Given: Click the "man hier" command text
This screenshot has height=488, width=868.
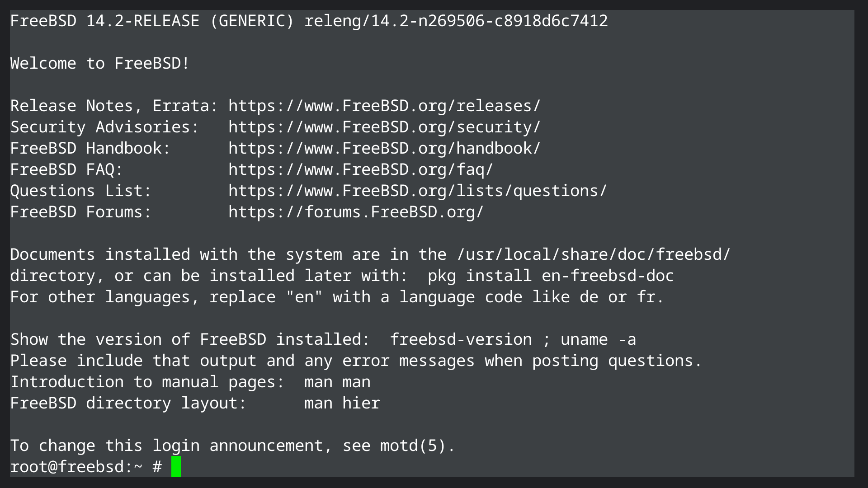Looking at the screenshot, I should [342, 403].
